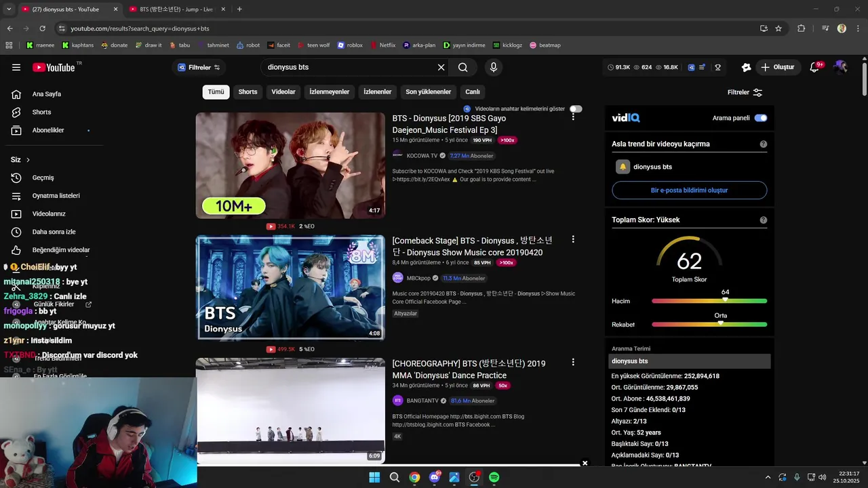Show hidden system tray icons
Screen dimensions: 868x488
click(x=768, y=477)
